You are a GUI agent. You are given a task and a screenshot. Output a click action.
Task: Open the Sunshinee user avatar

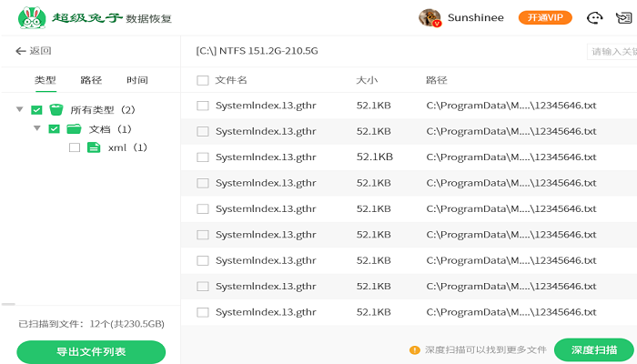pos(430,17)
